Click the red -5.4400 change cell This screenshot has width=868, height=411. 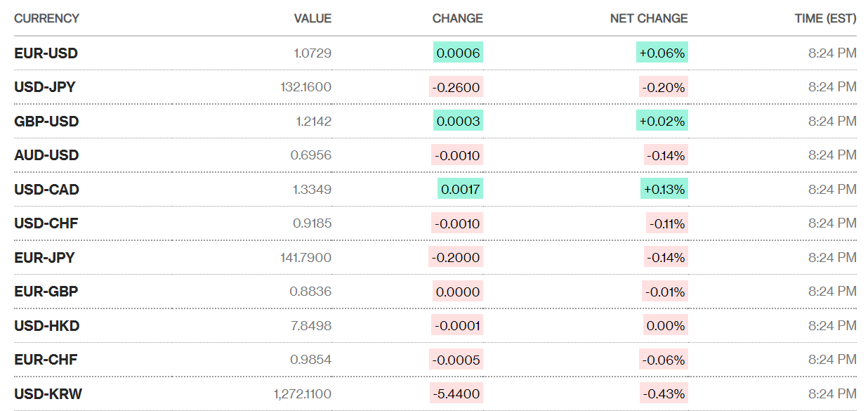(x=456, y=394)
